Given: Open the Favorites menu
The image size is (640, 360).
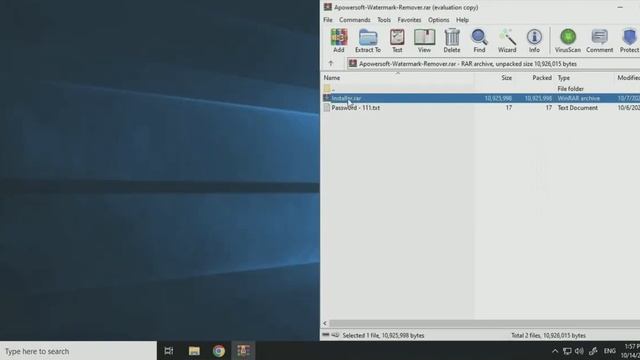Looking at the screenshot, I should 409,20.
